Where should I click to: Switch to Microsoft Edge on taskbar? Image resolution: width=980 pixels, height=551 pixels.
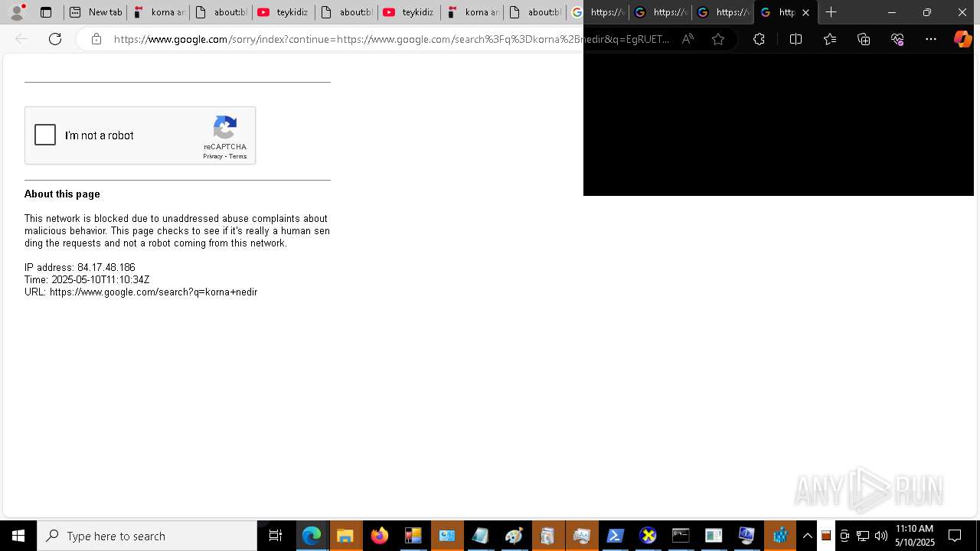coord(312,536)
